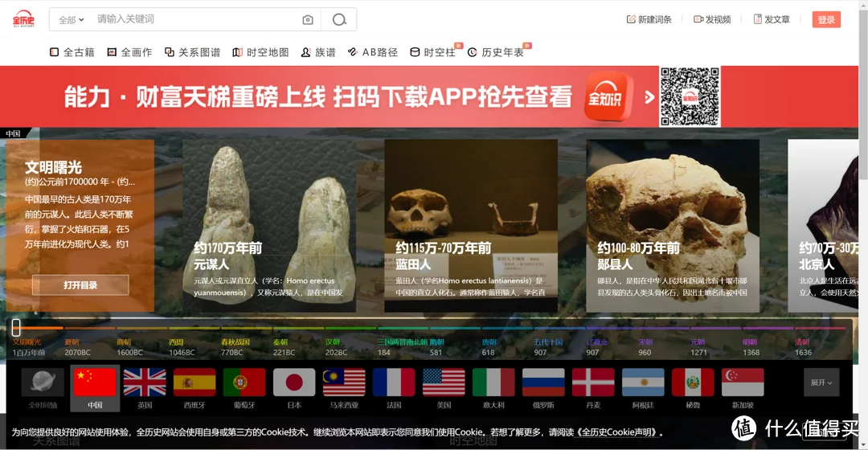Select 西周 1046BC on timeline

pyautogui.click(x=182, y=347)
